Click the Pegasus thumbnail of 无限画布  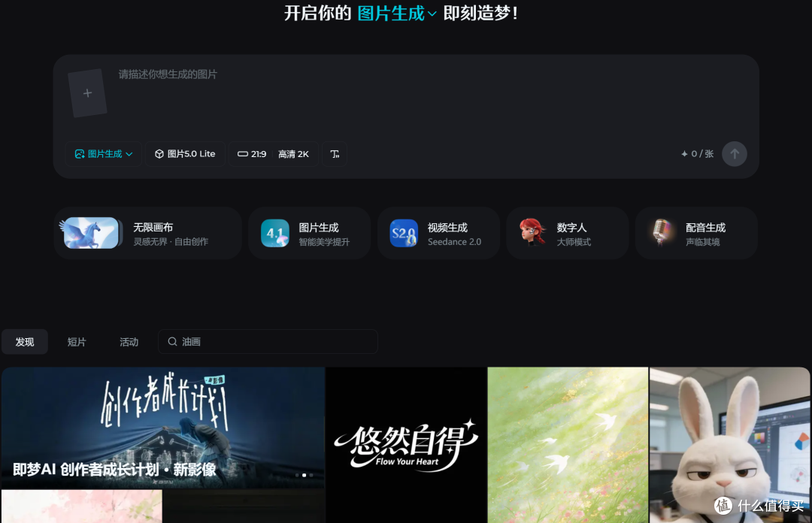91,233
